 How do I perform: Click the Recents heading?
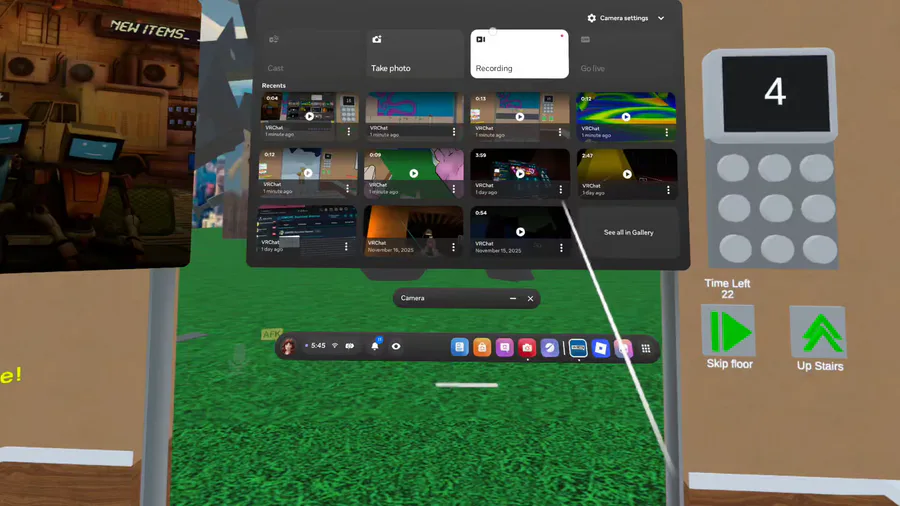click(x=274, y=85)
